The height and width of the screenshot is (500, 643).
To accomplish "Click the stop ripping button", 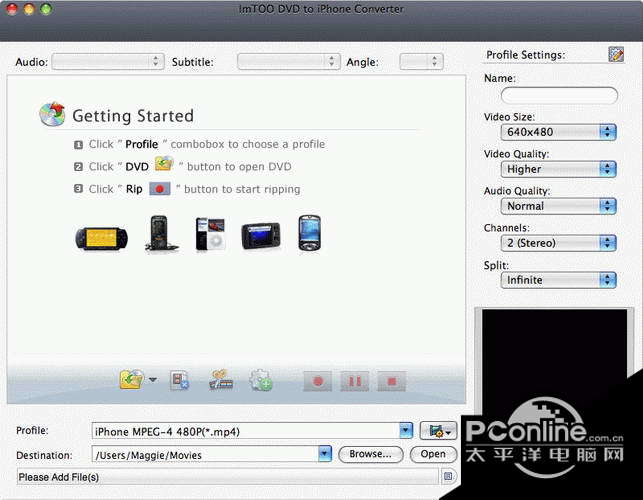I will pyautogui.click(x=392, y=382).
